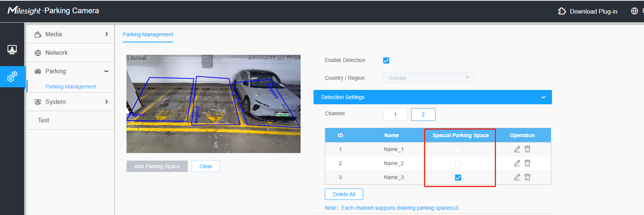
Task: Edit parking space Name_2 with pencil icon
Action: pyautogui.click(x=517, y=163)
